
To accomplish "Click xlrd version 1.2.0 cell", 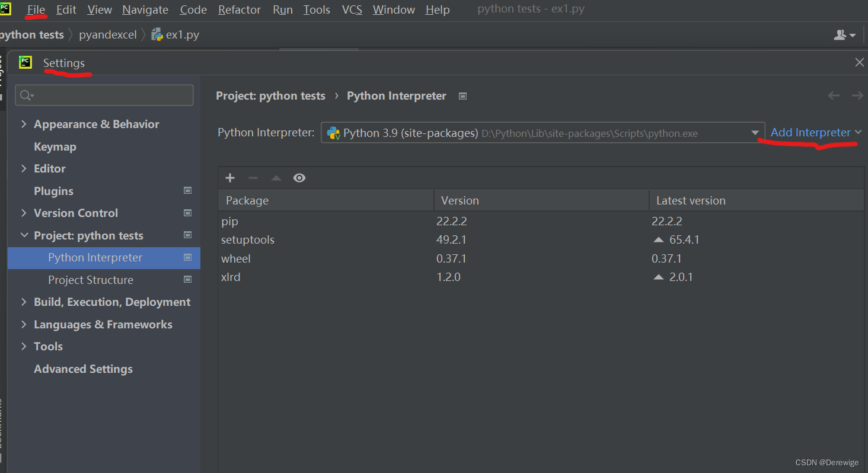I will click(448, 277).
